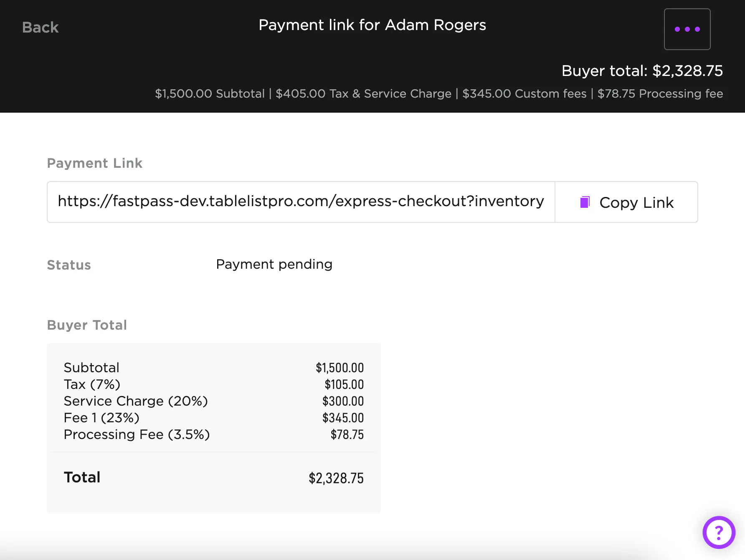This screenshot has height=560, width=745.
Task: Click the page title for Adam Rogers
Action: coord(372,25)
